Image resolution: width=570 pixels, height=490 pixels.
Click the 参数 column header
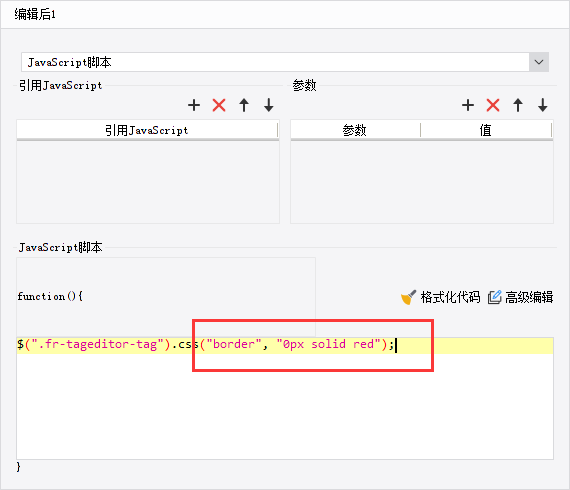pyautogui.click(x=355, y=130)
